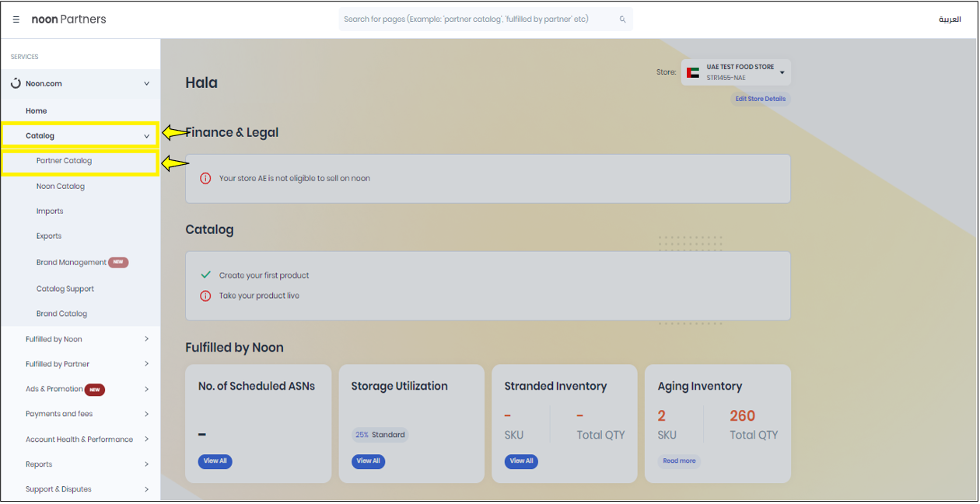Click the Edit Store Details button
Screen dimensions: 980x504
click(760, 99)
